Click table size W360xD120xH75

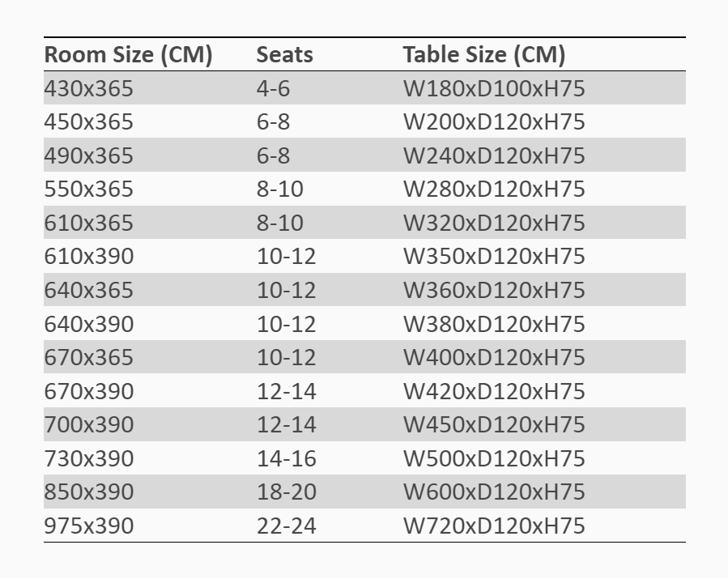(493, 290)
